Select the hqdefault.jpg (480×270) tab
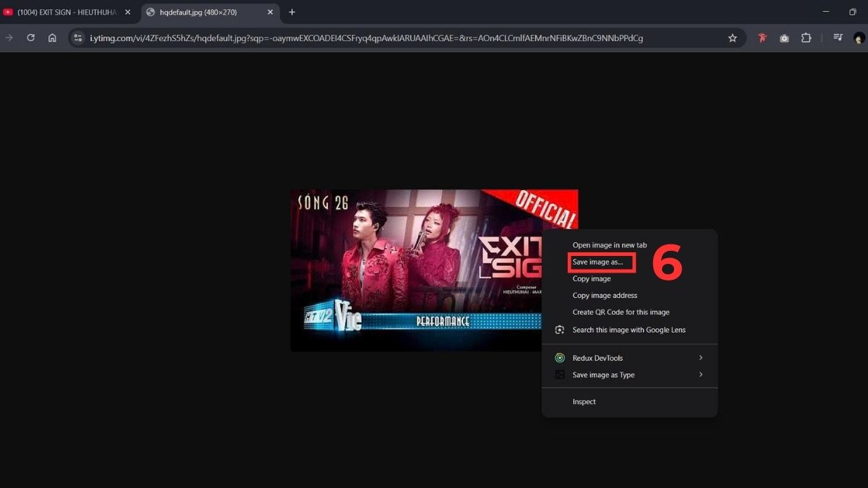Image resolution: width=868 pixels, height=488 pixels. pyautogui.click(x=210, y=12)
